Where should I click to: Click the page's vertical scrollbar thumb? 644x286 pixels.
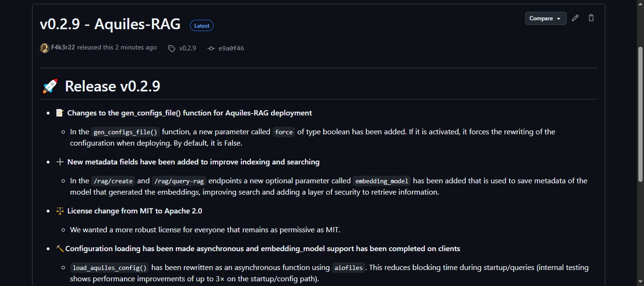640,113
